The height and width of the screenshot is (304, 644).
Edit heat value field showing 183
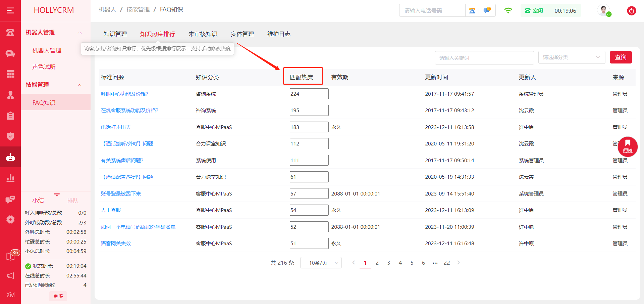click(309, 127)
